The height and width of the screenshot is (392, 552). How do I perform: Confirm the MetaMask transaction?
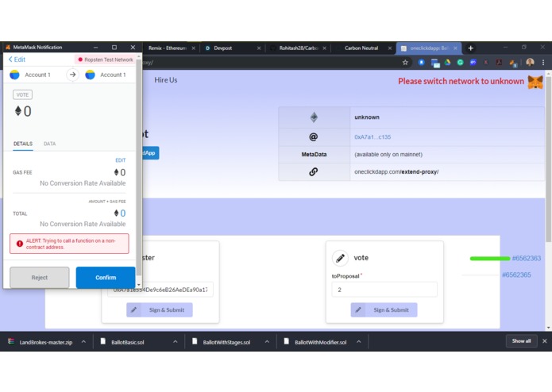[x=106, y=278]
